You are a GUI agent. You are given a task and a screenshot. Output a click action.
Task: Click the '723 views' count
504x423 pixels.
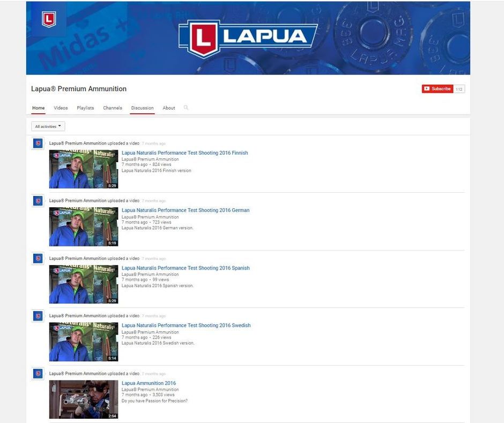162,222
